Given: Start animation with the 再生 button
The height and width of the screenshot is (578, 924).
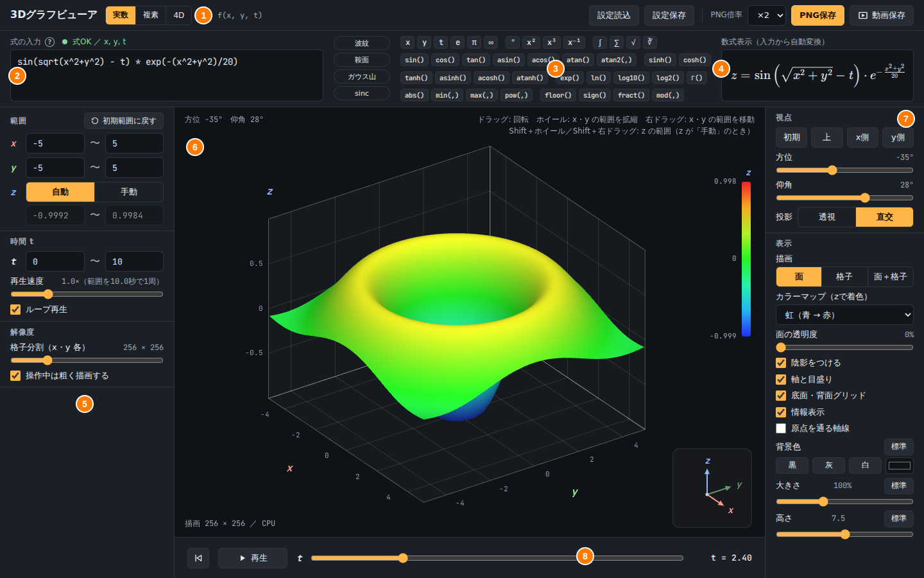Looking at the screenshot, I should (253, 558).
